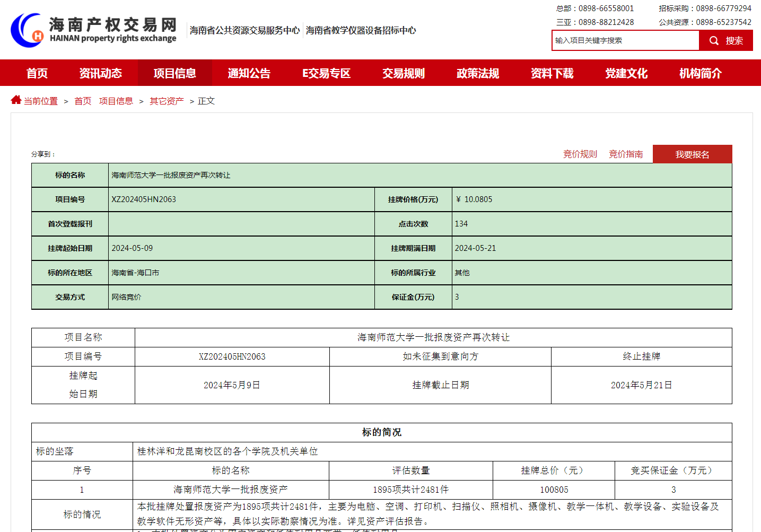Click the 终止挂牌 cell
This screenshot has width=761, height=532.
(x=642, y=356)
